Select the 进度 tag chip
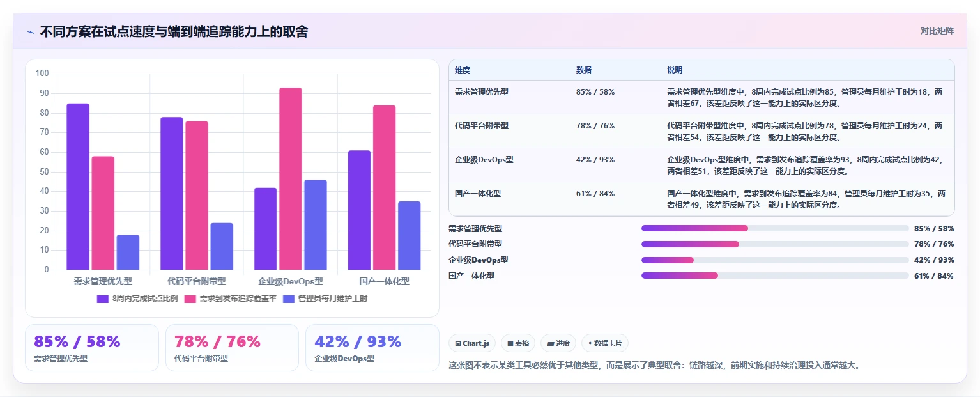This screenshot has height=397, width=980. (558, 343)
